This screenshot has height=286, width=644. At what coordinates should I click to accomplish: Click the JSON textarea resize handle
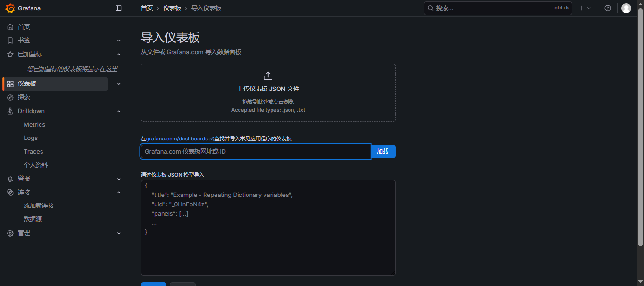click(x=393, y=273)
